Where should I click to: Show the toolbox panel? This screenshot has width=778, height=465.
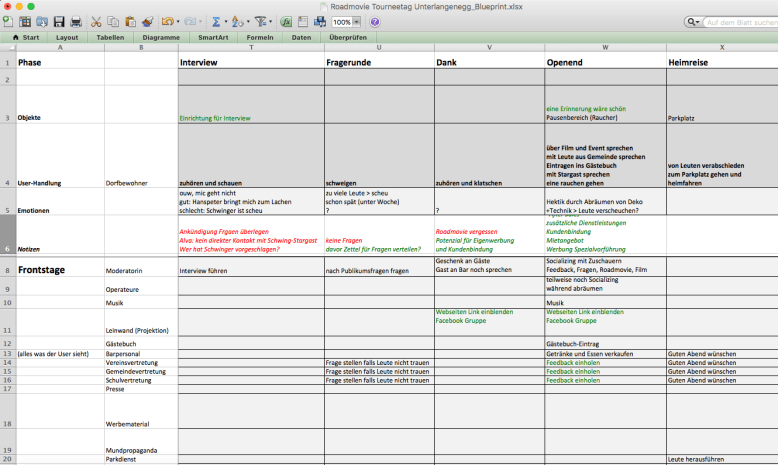(303, 21)
